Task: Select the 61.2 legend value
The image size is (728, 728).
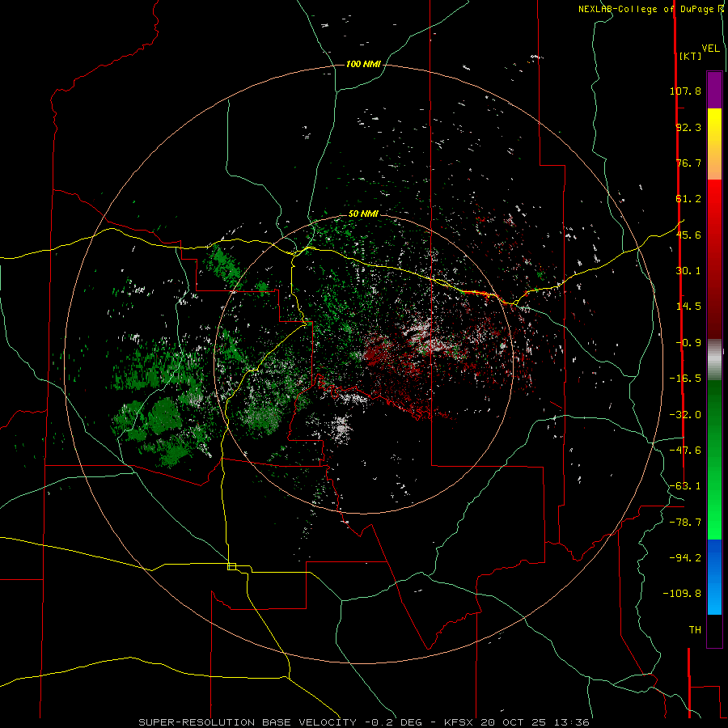Action: (x=688, y=199)
